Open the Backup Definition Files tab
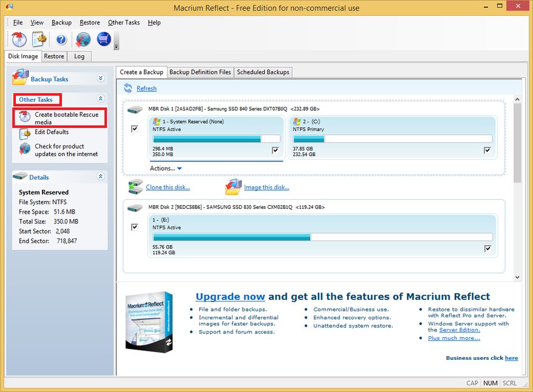The width and height of the screenshot is (533, 392). coord(200,72)
